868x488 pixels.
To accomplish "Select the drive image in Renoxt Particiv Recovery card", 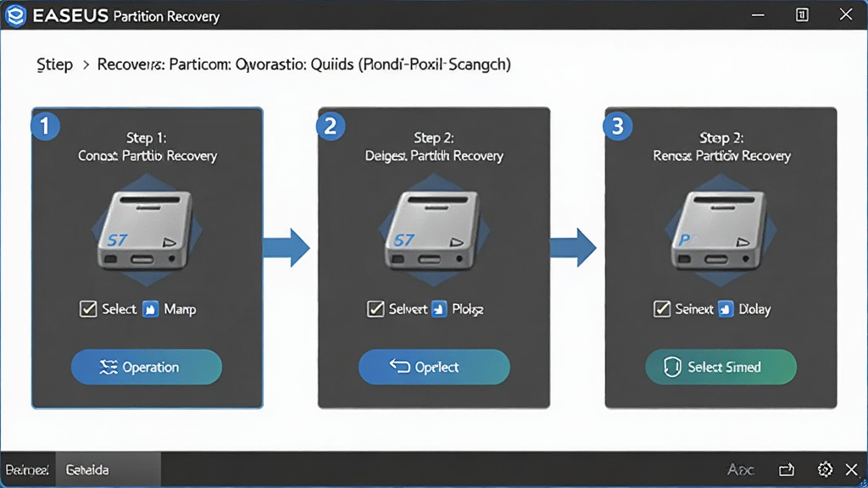I will [720, 230].
